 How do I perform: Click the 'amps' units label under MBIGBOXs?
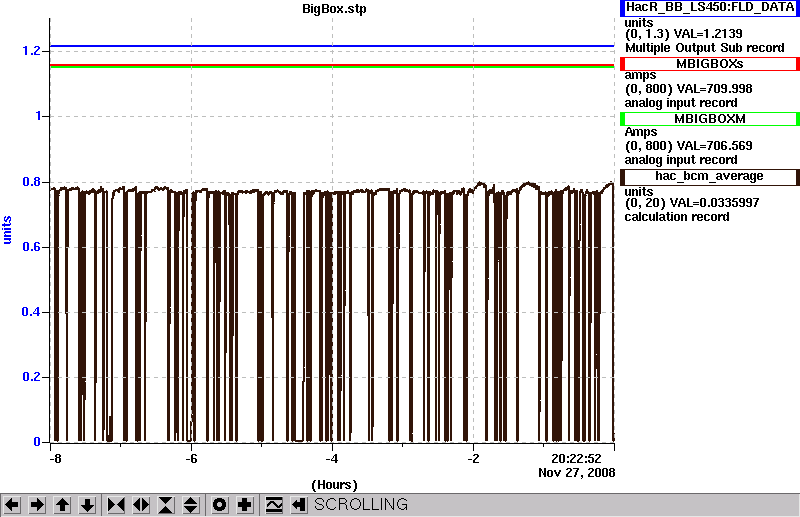640,76
